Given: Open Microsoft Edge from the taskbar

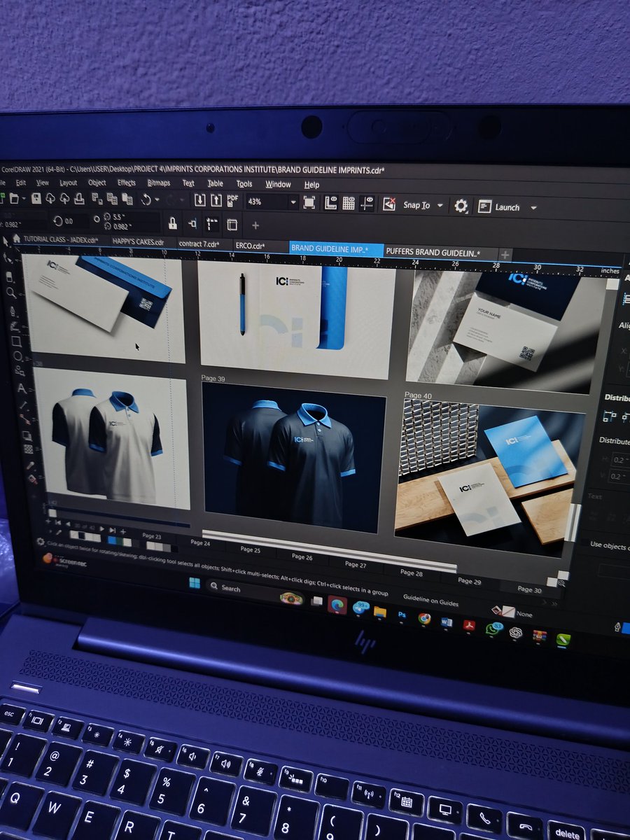Looking at the screenshot, I should (x=337, y=604).
